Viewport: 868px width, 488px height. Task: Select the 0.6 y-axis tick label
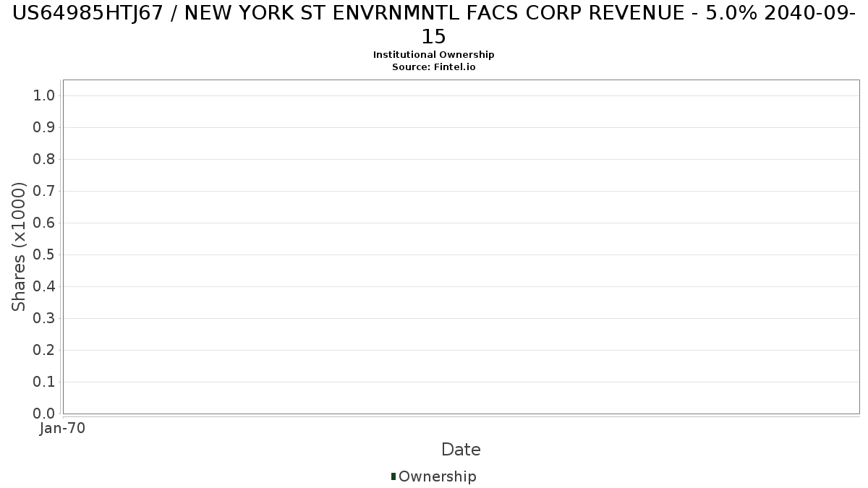44,223
